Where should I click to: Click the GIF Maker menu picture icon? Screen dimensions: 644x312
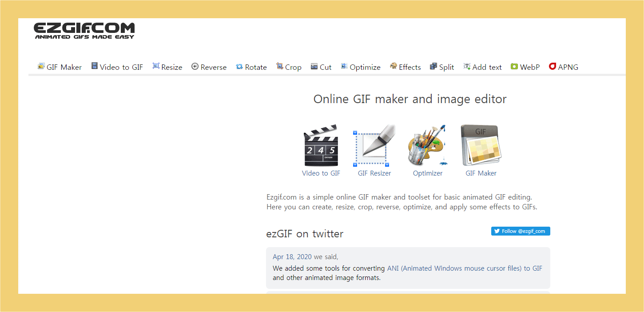[x=41, y=66]
